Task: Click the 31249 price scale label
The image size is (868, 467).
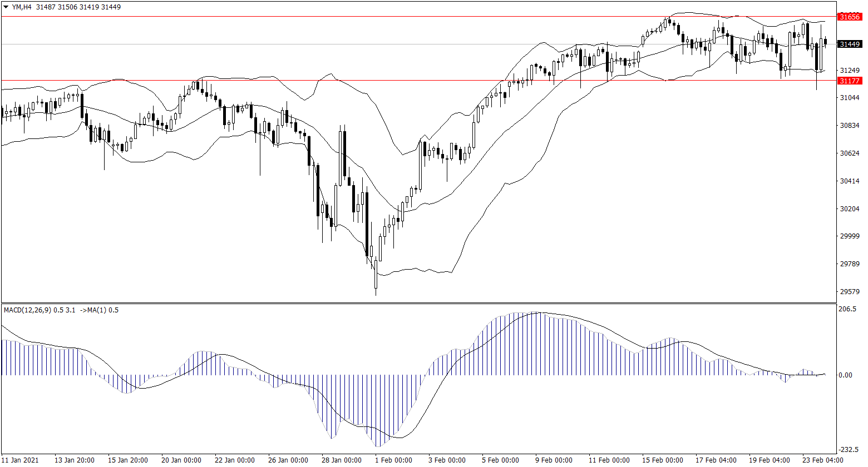Action: (850, 70)
